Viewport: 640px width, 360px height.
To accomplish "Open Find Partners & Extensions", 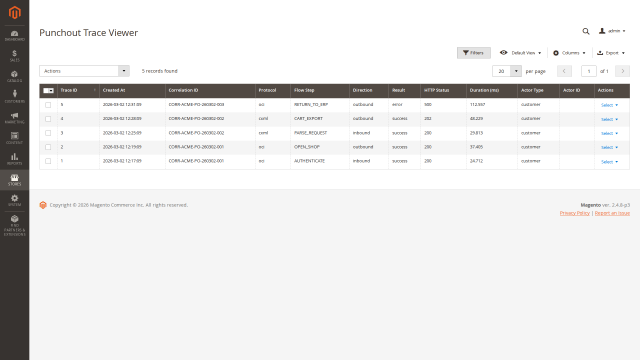I will point(15,226).
